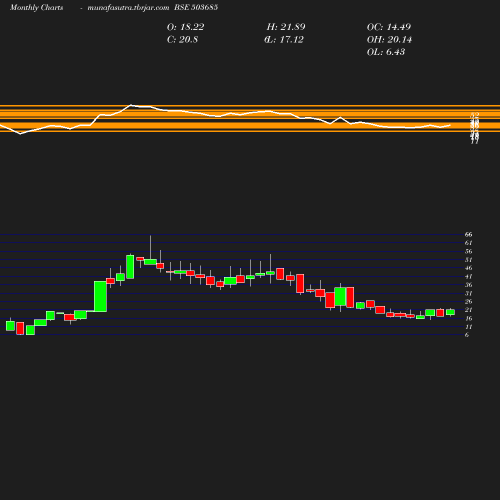The width and height of the screenshot is (500, 500).
Task: Click the 'OC: 14.49' reading
Action: point(389,27)
